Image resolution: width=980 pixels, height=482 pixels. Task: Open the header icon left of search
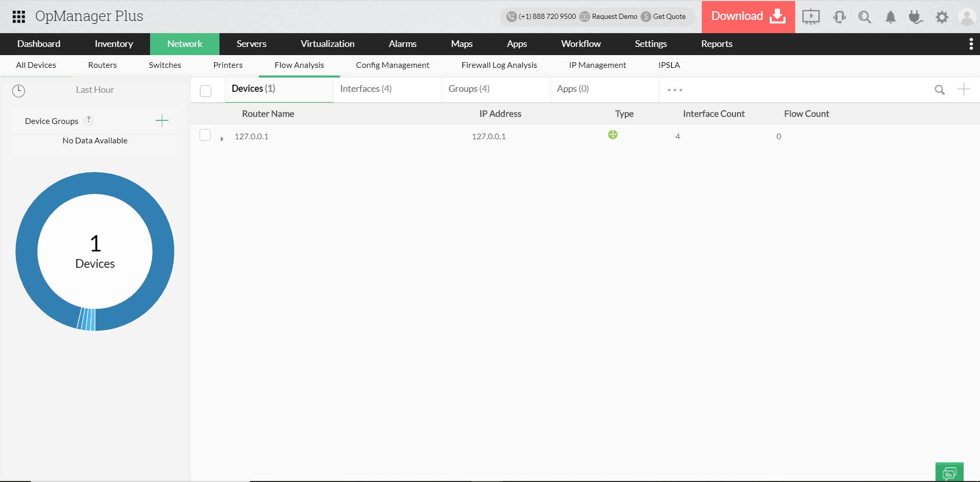point(840,17)
